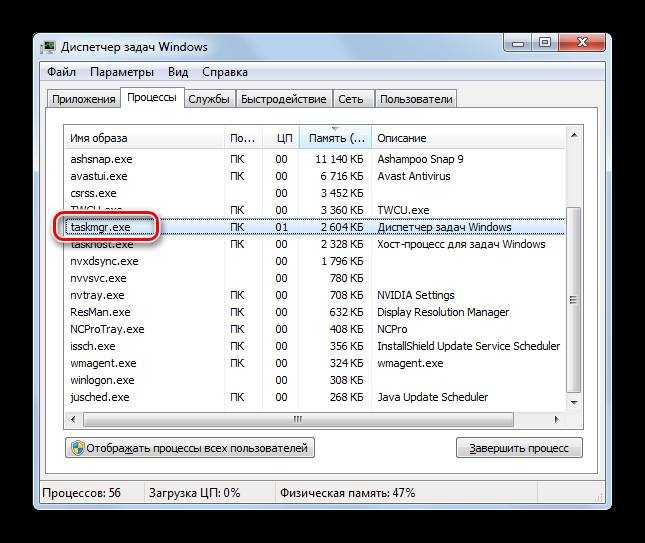This screenshot has height=543, width=645.
Task: Click the horizontal scrollbar left arrow
Action: [x=74, y=420]
